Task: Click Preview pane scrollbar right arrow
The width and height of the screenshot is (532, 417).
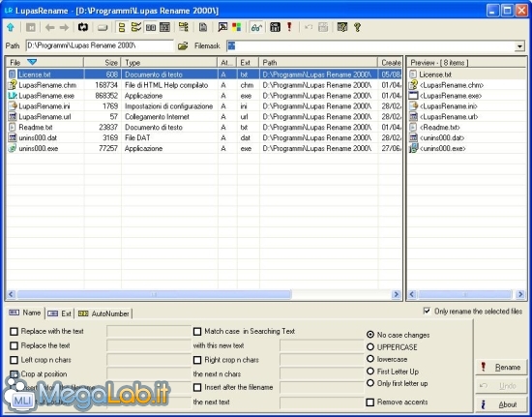Action: click(x=520, y=294)
